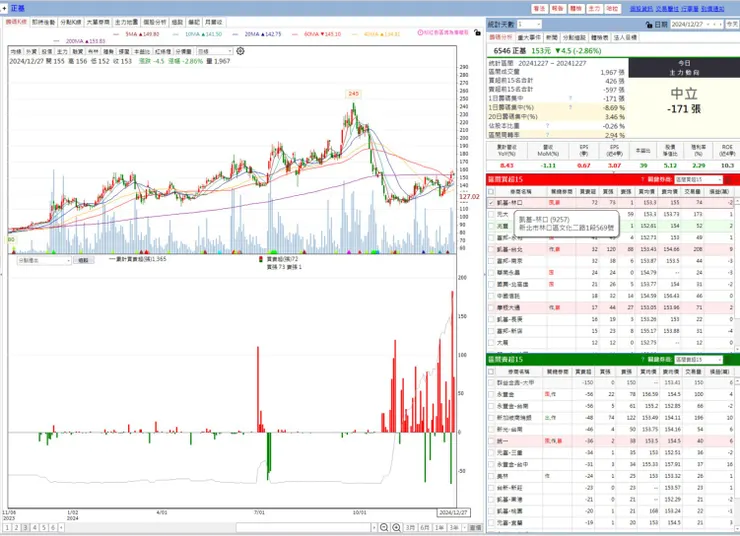
Task: Click scroll-left arrow after page 6
Action: click(x=61, y=528)
